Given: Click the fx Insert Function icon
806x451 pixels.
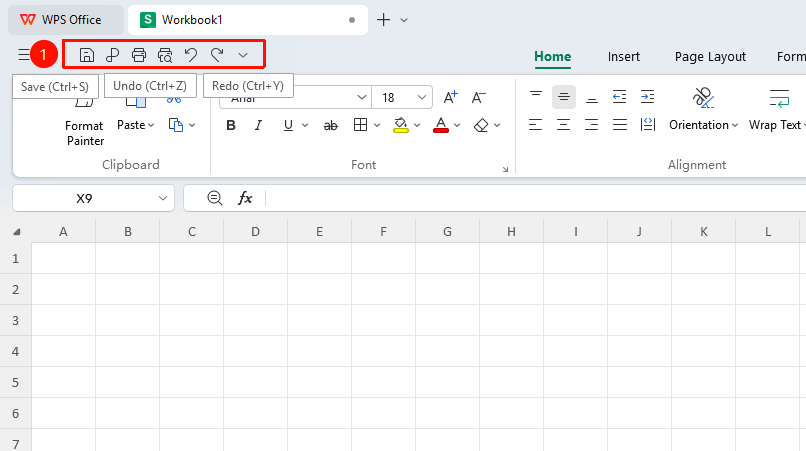Looking at the screenshot, I should tap(245, 198).
